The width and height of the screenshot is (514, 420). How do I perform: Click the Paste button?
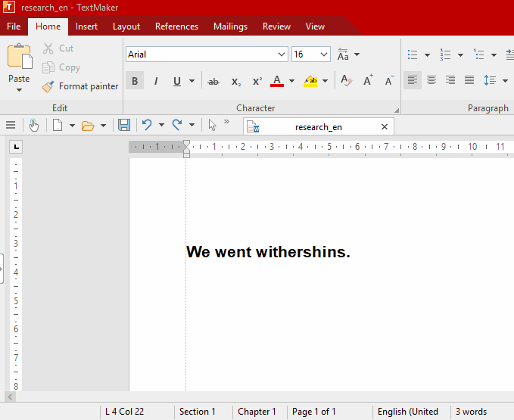[19, 68]
